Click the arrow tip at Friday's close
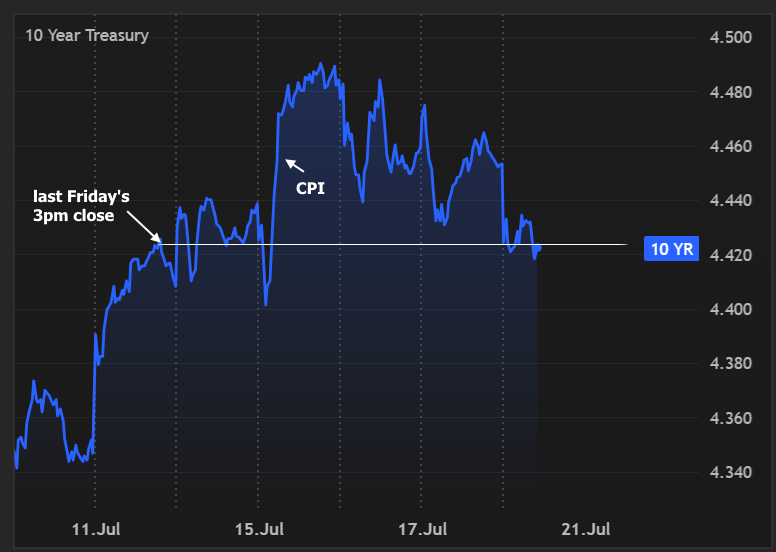Image resolution: width=776 pixels, height=552 pixels. pos(158,240)
